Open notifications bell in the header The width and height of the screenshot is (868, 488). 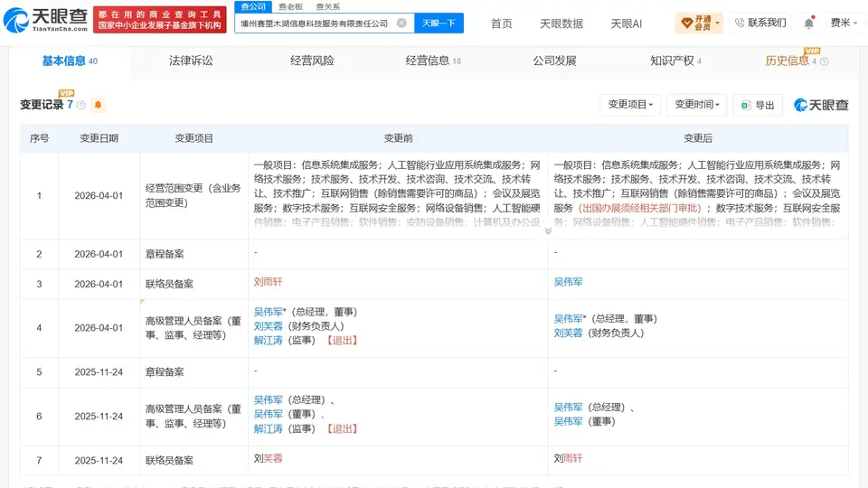tap(808, 23)
